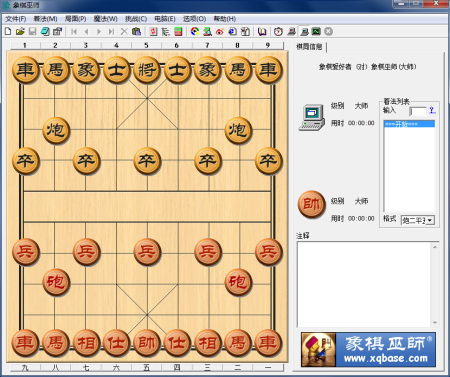Open the 帮助(H) menu
Image resolution: width=450 pixels, height=377 pixels.
[x=225, y=19]
